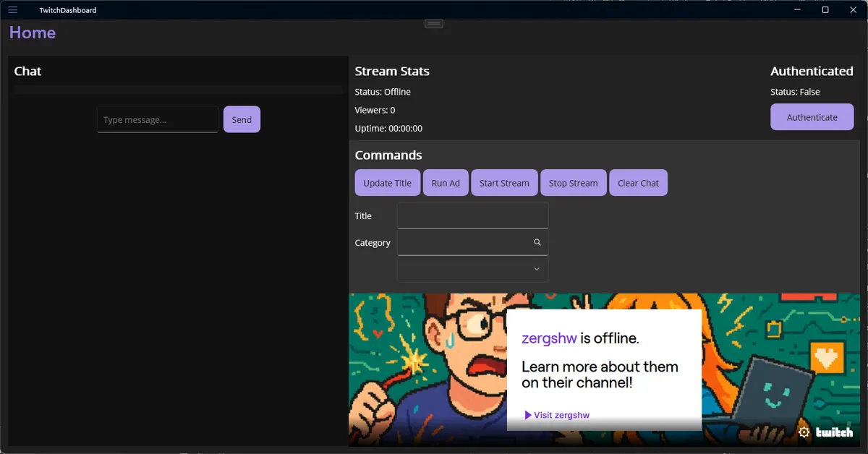Image resolution: width=868 pixels, height=454 pixels.
Task: Click the search icon in Category field
Action: (537, 242)
